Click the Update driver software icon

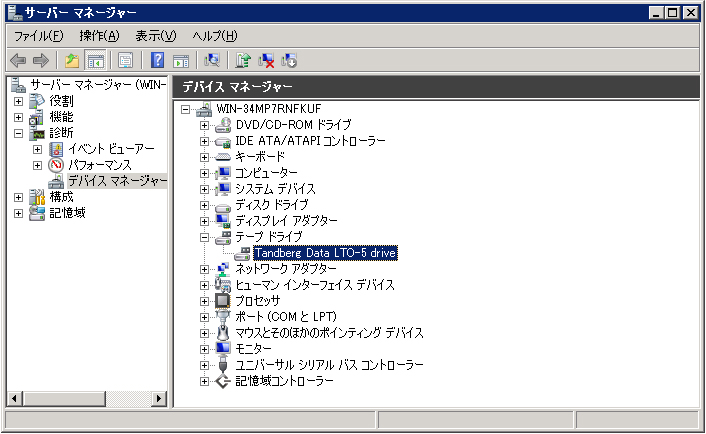pos(243,60)
